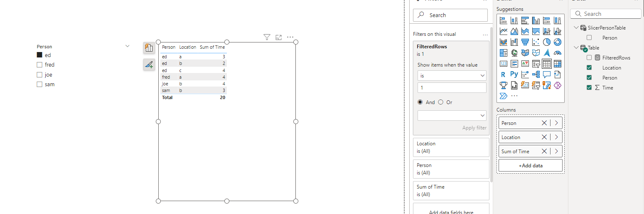The width and height of the screenshot is (644, 214).
Task: Check sam in the Person slicer
Action: [x=39, y=84]
